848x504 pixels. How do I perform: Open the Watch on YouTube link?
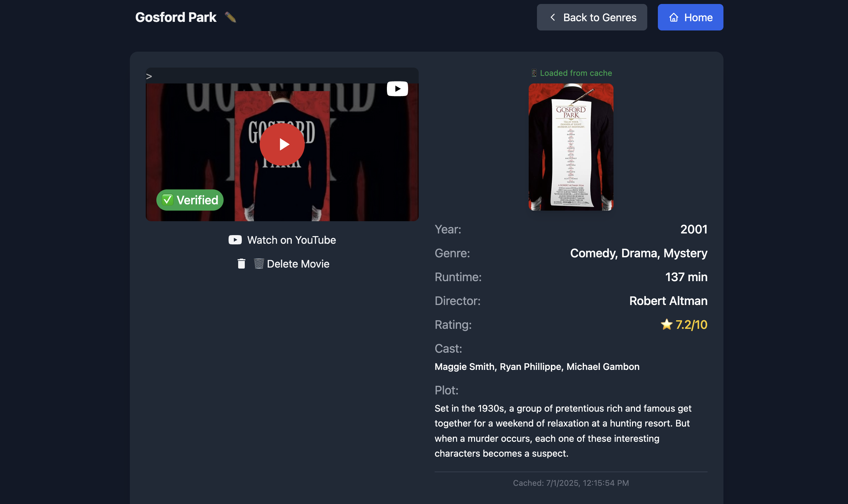tap(282, 240)
